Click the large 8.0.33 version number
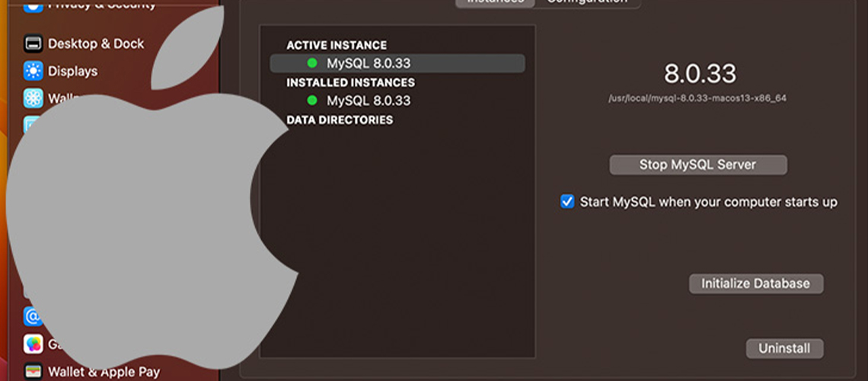 tap(700, 73)
